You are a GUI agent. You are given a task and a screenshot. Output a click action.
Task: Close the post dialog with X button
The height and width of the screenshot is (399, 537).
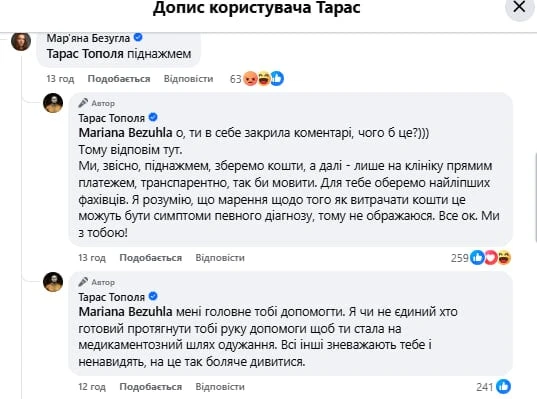click(520, 8)
